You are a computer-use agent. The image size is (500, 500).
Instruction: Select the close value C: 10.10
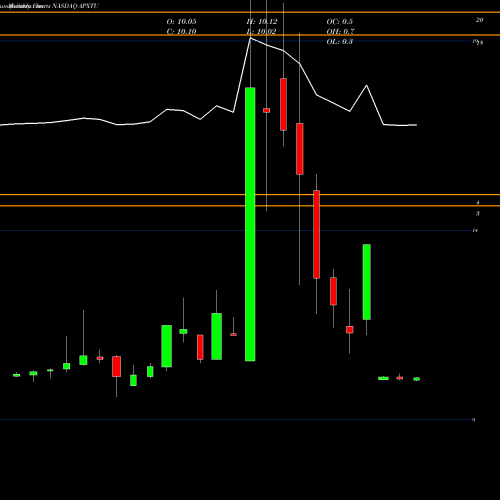click(x=181, y=32)
